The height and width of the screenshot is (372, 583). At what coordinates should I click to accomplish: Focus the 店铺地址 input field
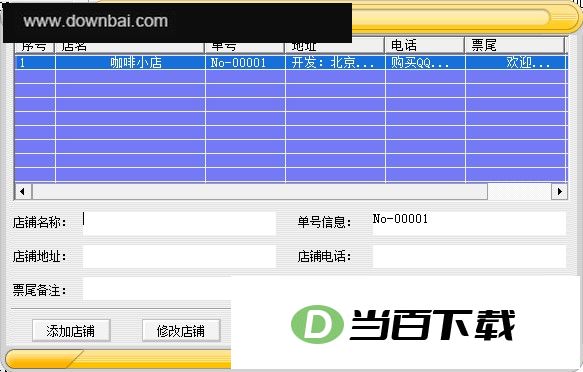click(x=179, y=256)
